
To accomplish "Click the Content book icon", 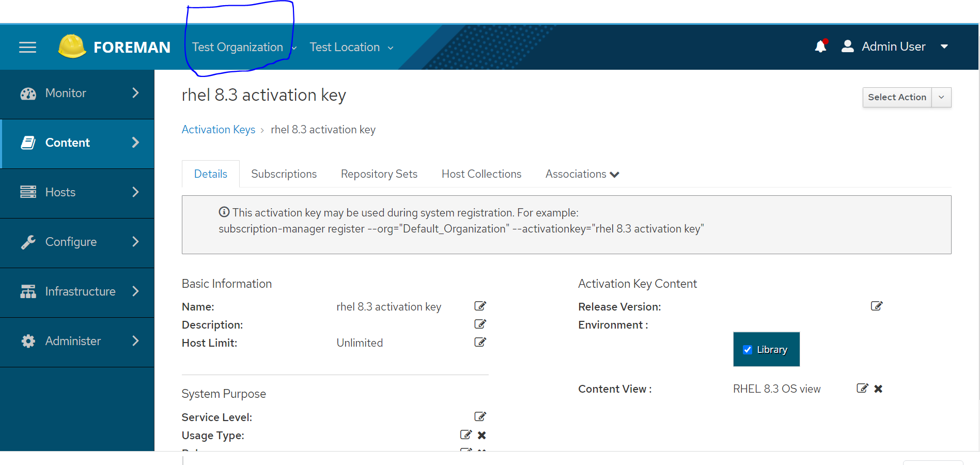I will coord(28,143).
